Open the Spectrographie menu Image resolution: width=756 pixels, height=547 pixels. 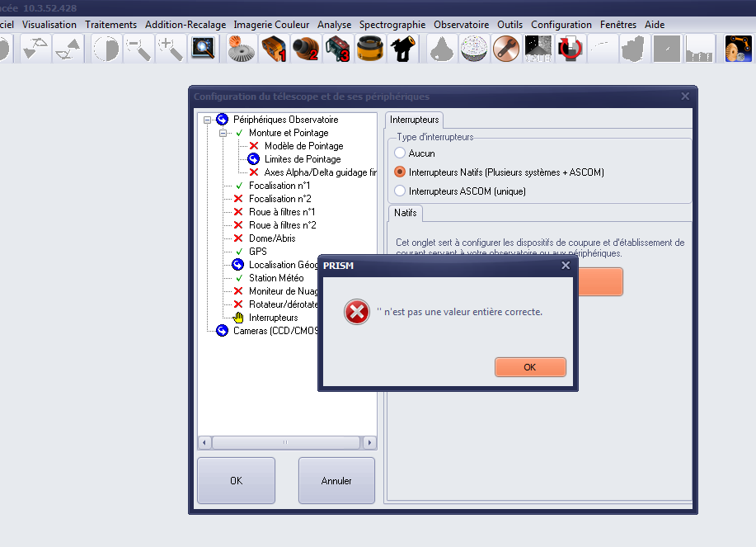coord(392,25)
